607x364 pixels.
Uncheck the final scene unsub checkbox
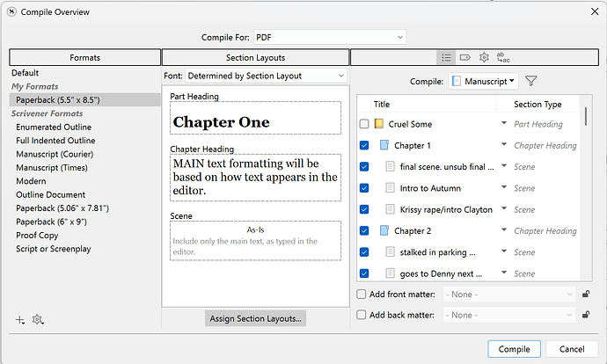364,167
